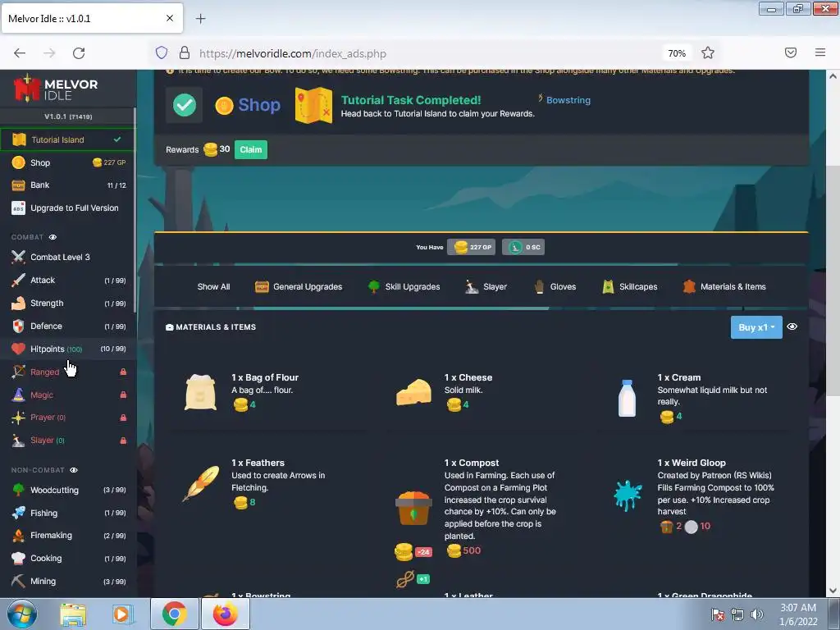Click the large Shop coin icon in the tutorial banner

click(225, 106)
